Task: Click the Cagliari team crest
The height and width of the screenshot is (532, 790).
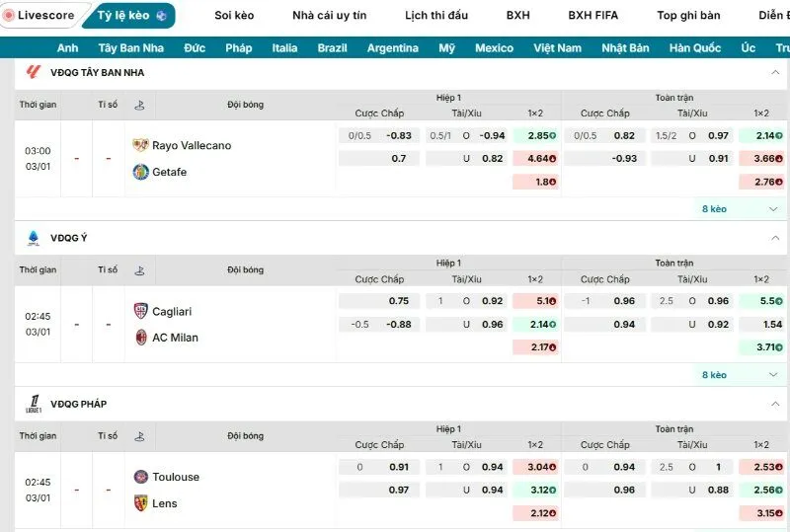Action: 140,311
